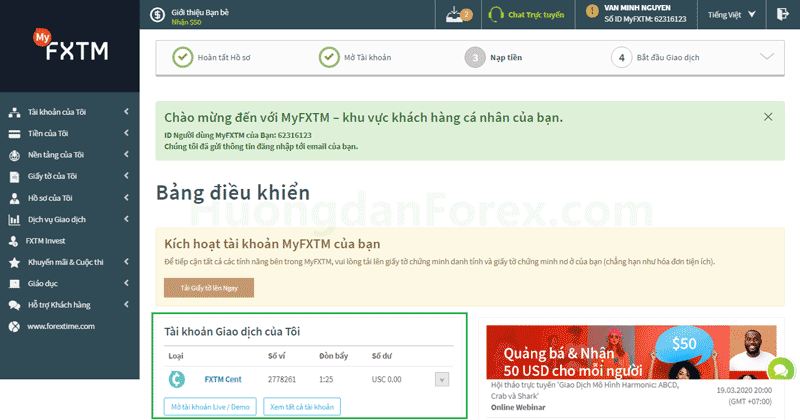800x420 pixels.
Task: Open Nền tảng của Tôi menu item
Action: tap(56, 155)
